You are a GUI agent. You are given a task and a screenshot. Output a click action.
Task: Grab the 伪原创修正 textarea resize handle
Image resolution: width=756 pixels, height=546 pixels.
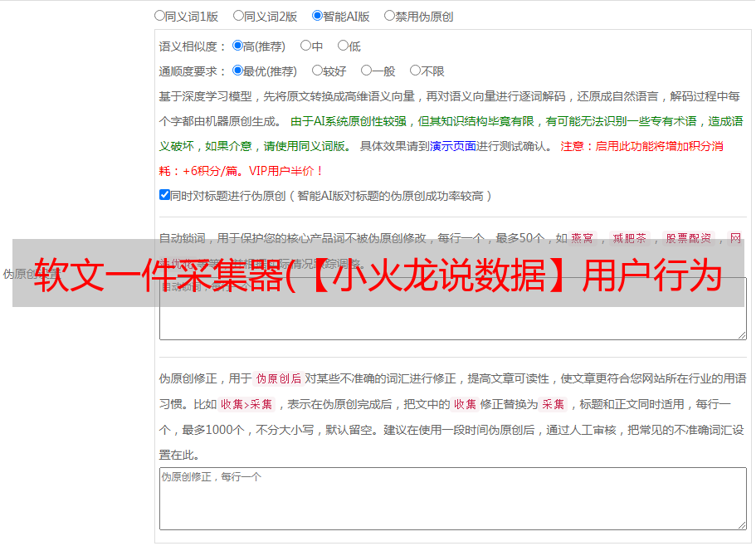(742, 525)
